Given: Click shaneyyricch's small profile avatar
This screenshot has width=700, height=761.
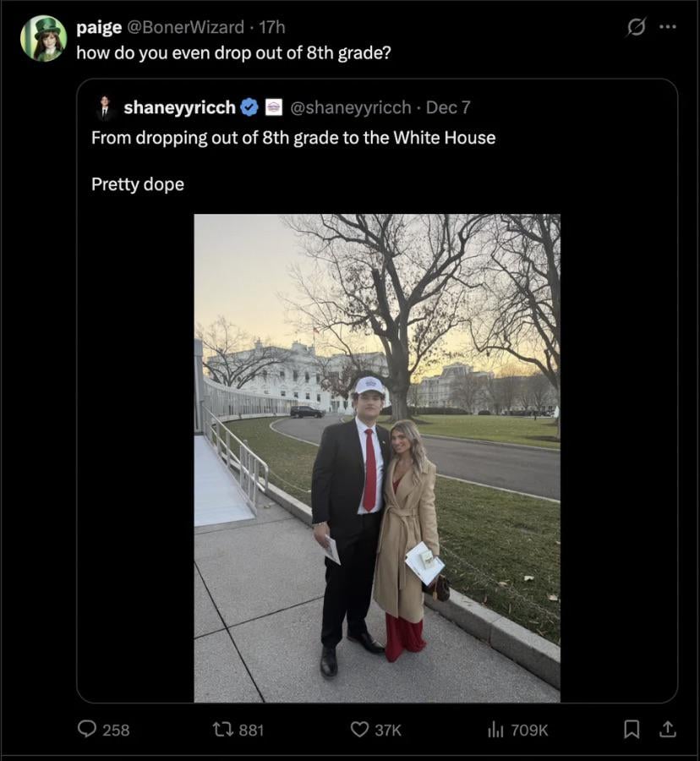Looking at the screenshot, I should [105, 107].
